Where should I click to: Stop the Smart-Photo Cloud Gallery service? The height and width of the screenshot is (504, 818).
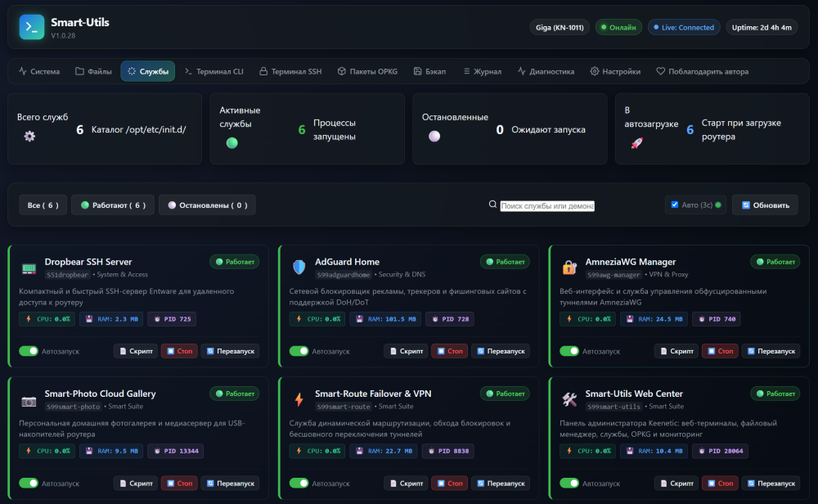click(179, 483)
